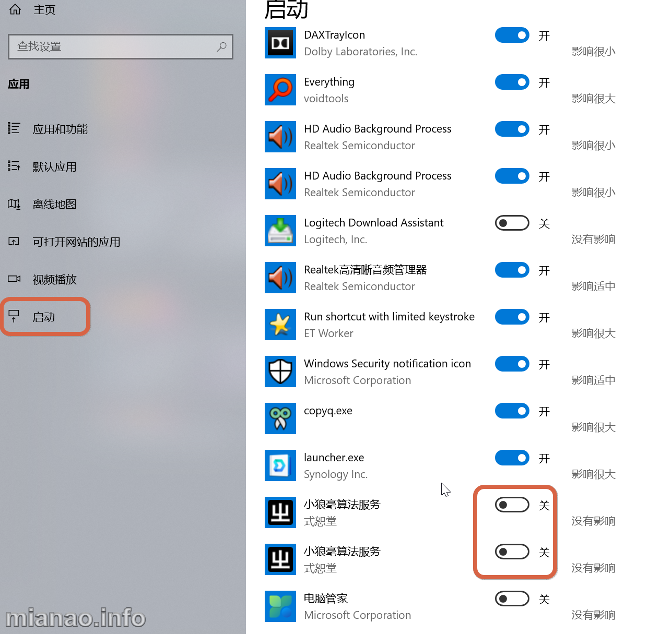The width and height of the screenshot is (672, 634).
Task: Focus the 查找设置 search field
Action: pyautogui.click(x=121, y=46)
